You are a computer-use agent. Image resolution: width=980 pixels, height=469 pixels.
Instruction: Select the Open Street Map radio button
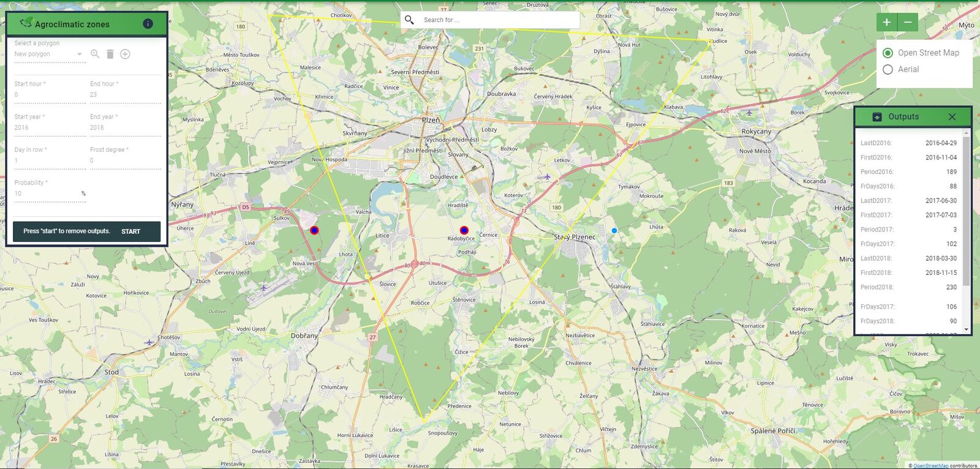[x=888, y=53]
